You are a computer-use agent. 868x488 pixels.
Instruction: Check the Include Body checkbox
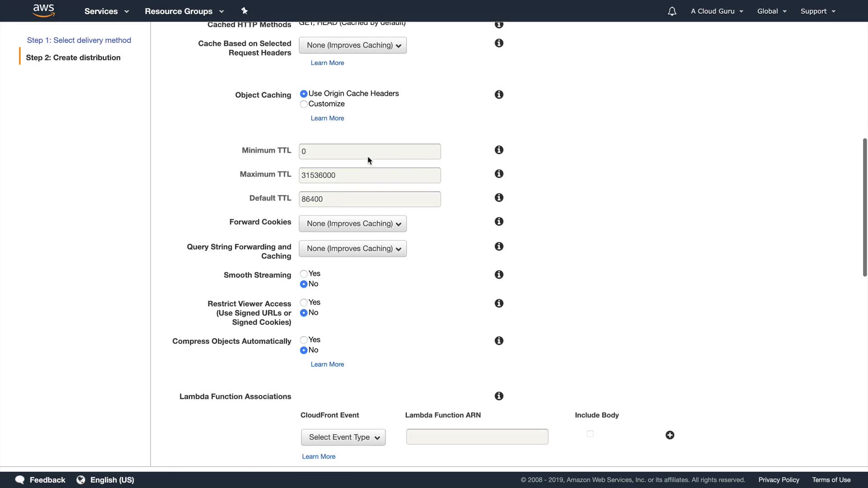[x=590, y=434]
